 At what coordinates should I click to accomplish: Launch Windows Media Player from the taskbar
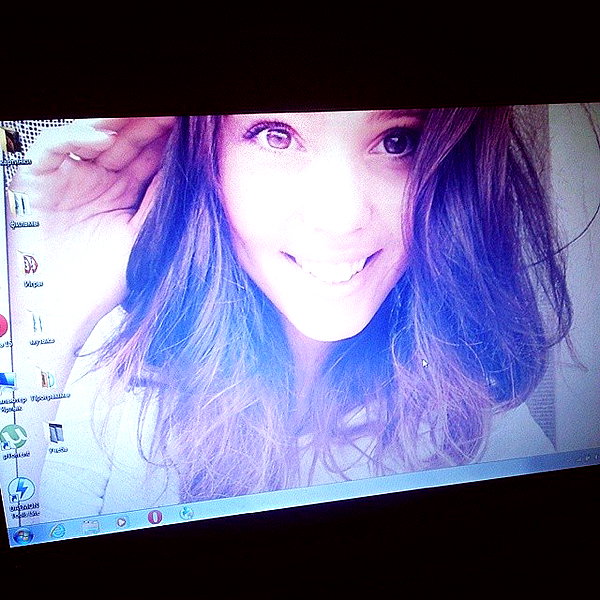121,522
